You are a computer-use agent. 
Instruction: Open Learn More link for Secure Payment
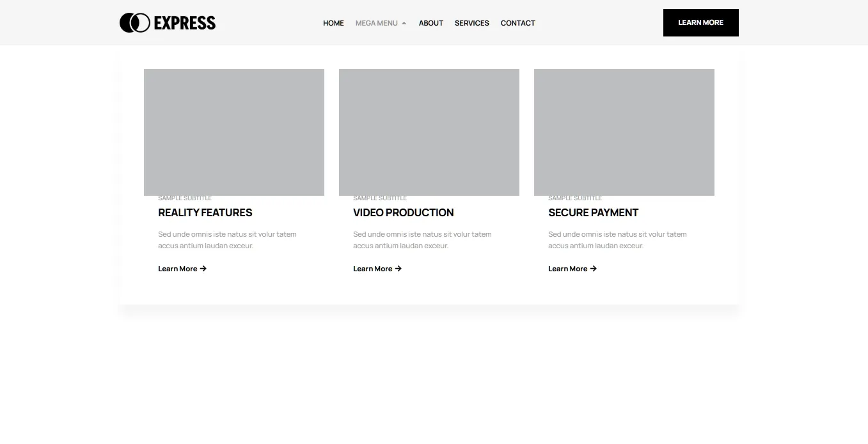tap(568, 269)
